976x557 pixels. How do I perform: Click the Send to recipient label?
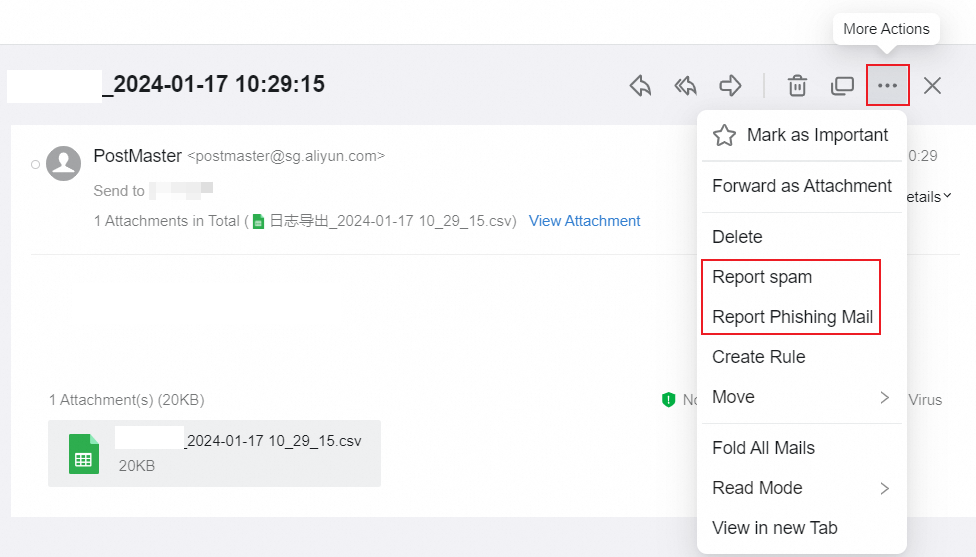pos(119,191)
